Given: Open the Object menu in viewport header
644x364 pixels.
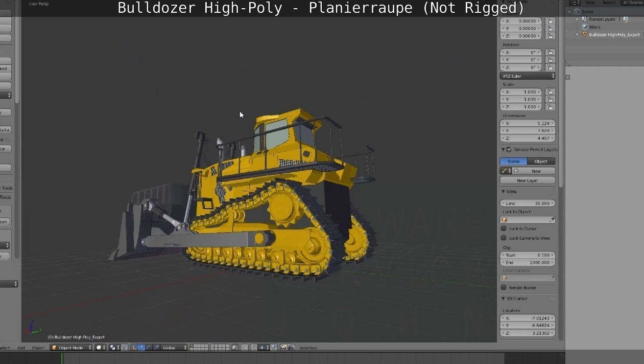Looking at the screenshot, I should click(38, 348).
